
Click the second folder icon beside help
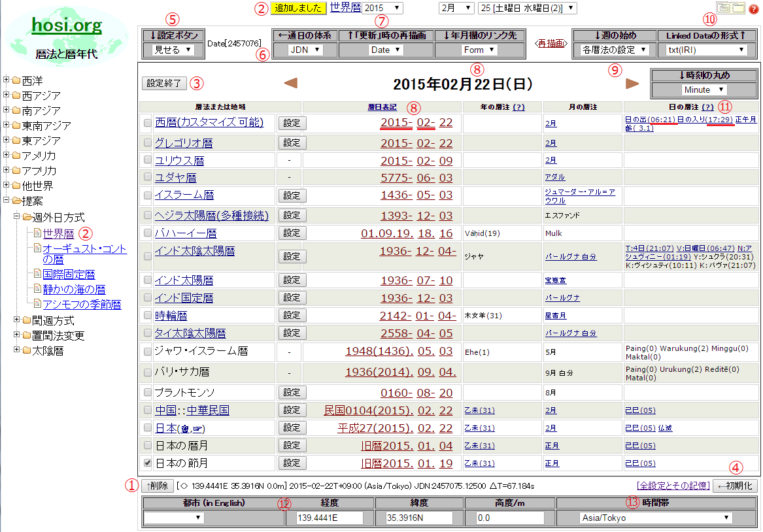738,8
